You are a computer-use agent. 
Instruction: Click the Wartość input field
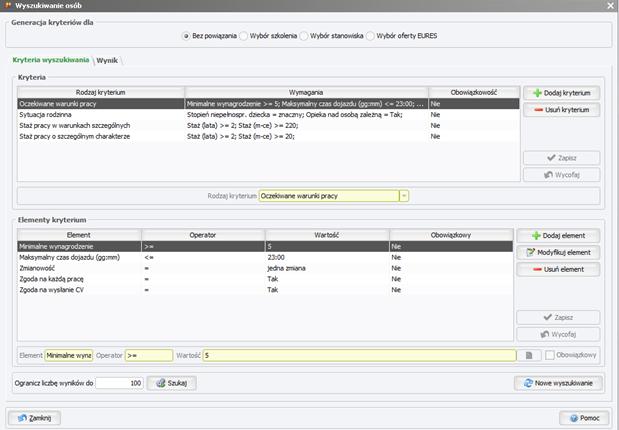coord(359,355)
